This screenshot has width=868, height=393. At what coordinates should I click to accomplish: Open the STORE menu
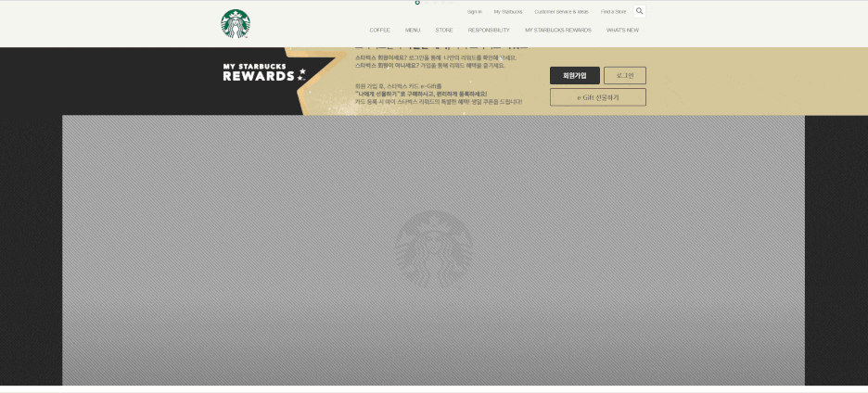tap(444, 31)
